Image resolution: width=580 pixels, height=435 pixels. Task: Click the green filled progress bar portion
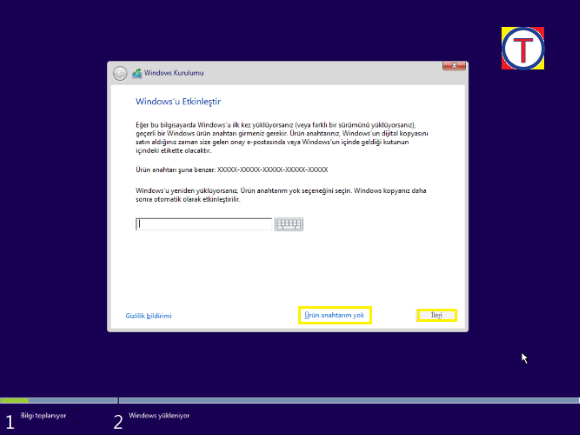pos(14,400)
